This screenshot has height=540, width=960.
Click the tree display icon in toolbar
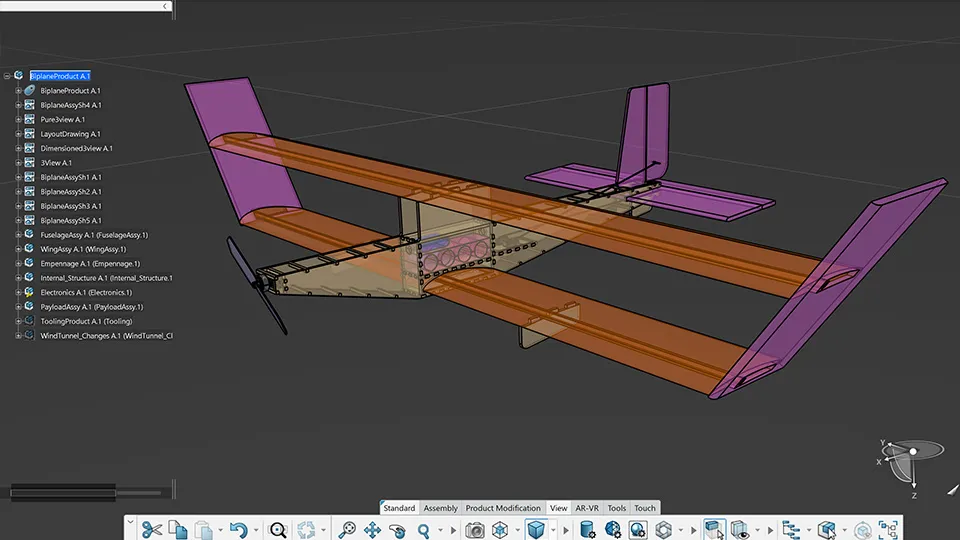coord(790,529)
